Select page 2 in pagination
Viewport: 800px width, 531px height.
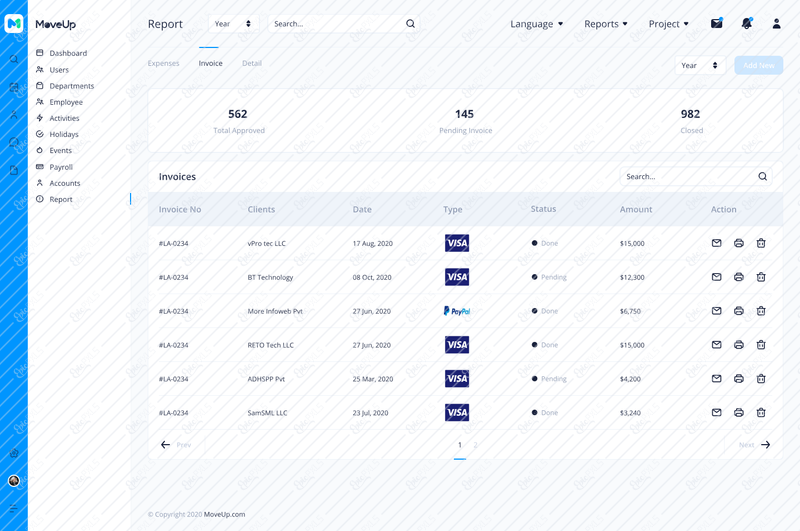point(475,445)
